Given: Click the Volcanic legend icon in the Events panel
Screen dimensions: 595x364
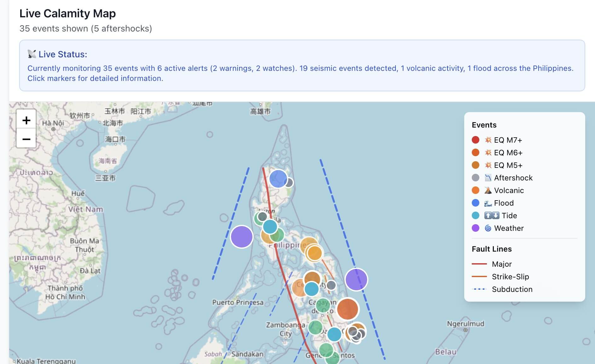Looking at the screenshot, I should coord(476,190).
